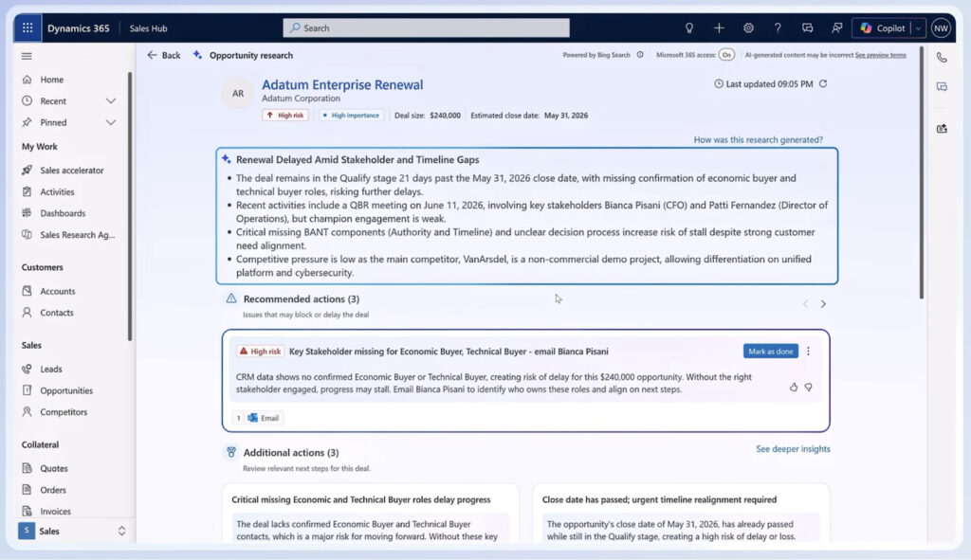The image size is (971, 560).
Task: Click the bottom icon on right rail
Action: pos(942,129)
